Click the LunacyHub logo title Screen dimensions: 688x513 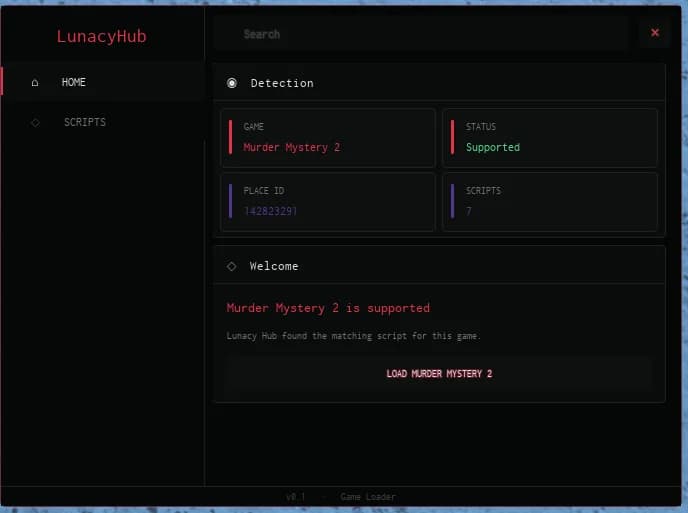101,36
